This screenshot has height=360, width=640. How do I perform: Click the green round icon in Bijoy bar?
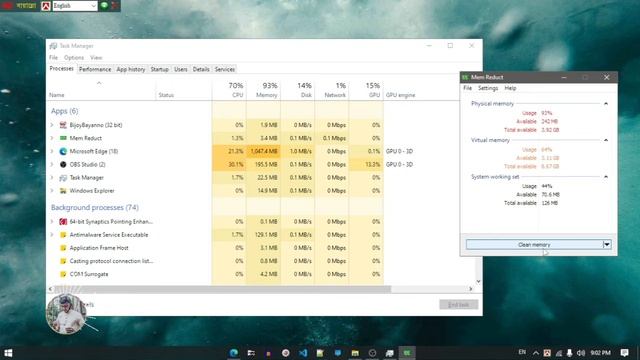coord(104,5)
